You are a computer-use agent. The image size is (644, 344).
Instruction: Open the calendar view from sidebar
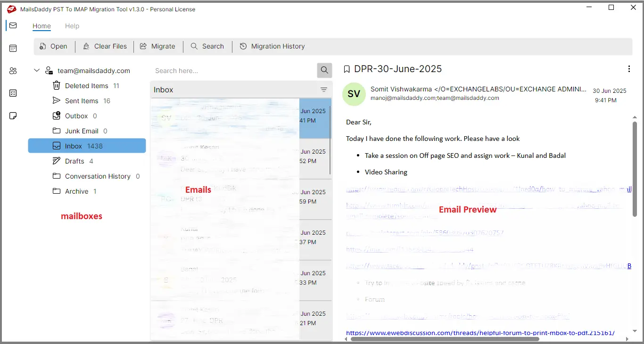coord(13,48)
